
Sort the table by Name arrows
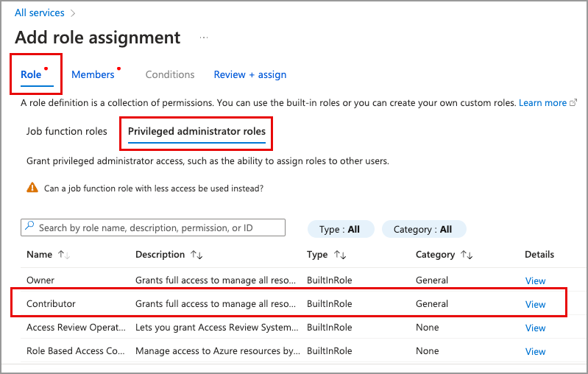[64, 255]
